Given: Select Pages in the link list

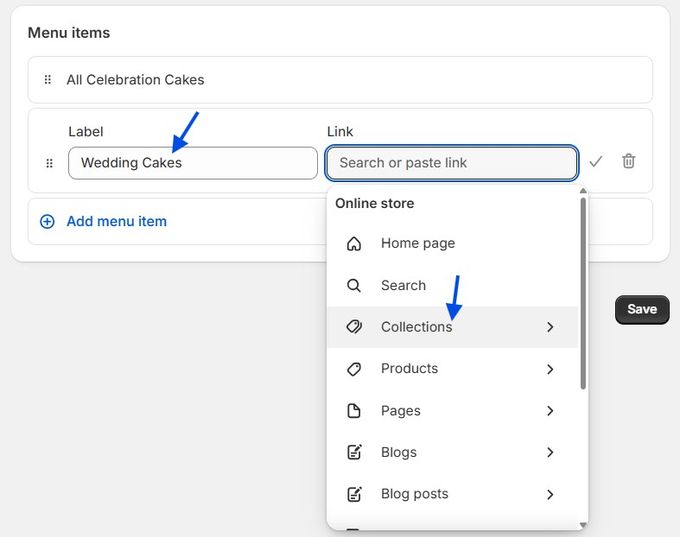Looking at the screenshot, I should click(x=453, y=410).
